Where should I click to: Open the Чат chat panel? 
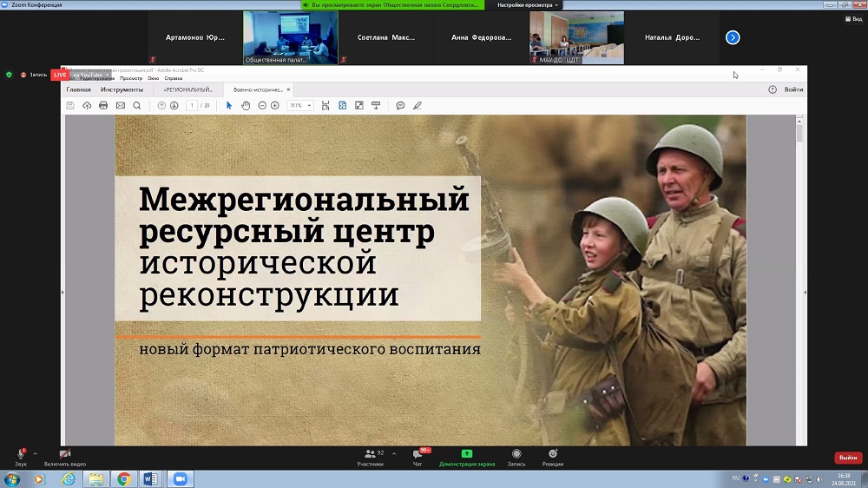click(418, 457)
